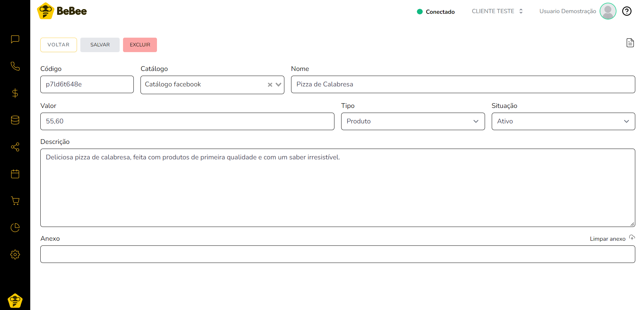This screenshot has height=310, width=644.
Task: Open the Tipo dropdown showing Produto
Action: click(412, 121)
